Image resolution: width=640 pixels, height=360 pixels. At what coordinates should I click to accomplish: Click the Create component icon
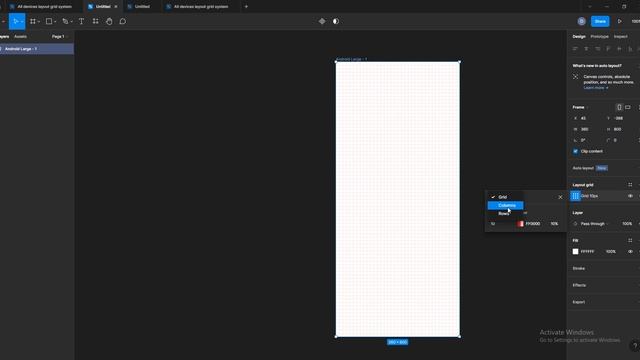tap(322, 21)
